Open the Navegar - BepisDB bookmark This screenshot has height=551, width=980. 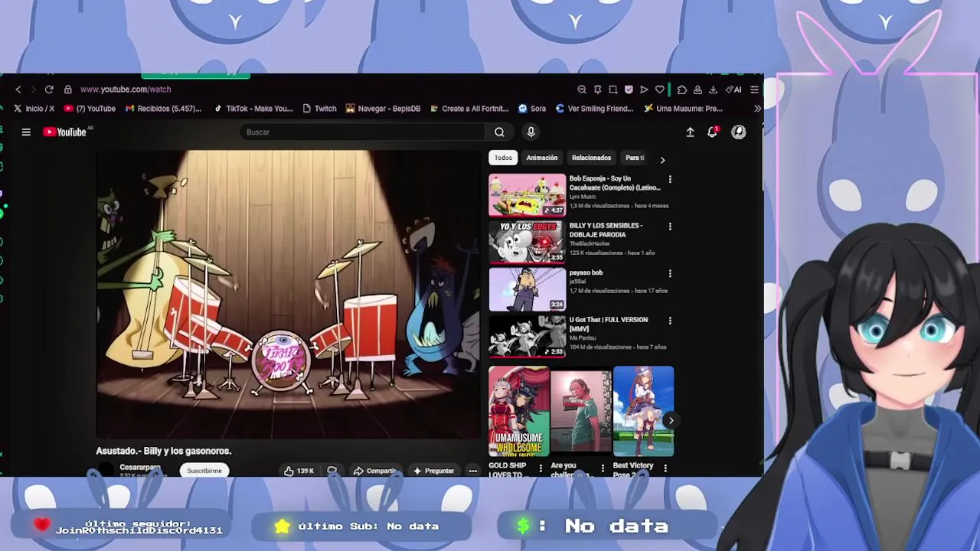[383, 109]
